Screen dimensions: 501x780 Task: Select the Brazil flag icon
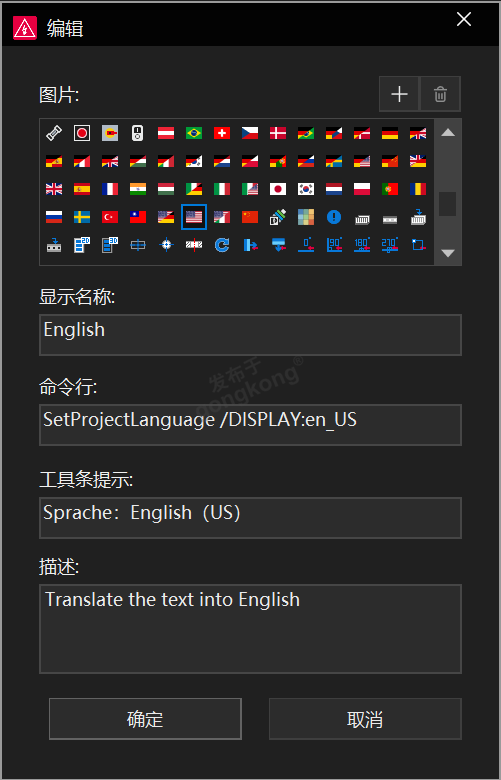[194, 133]
